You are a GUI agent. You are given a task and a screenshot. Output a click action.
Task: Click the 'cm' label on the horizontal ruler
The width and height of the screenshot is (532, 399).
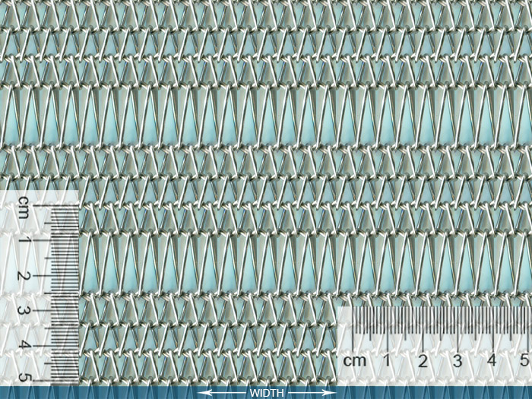(x=353, y=359)
